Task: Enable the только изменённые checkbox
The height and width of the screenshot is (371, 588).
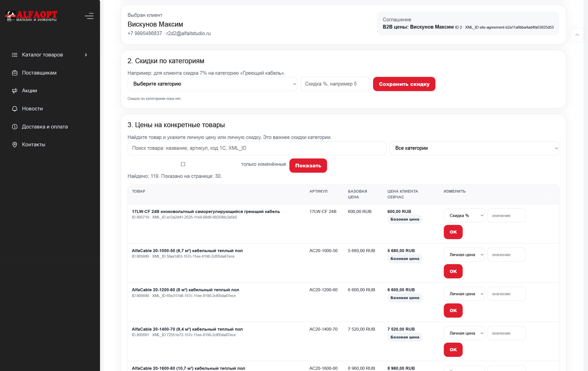Action: pos(183,164)
